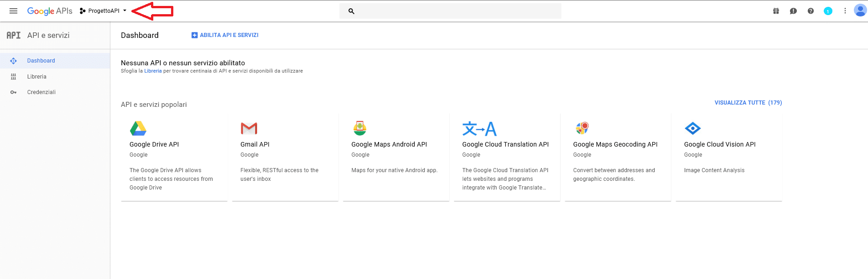Click the Cloud Vision diamond icon
Viewport: 868px width, 279px height.
(x=692, y=128)
